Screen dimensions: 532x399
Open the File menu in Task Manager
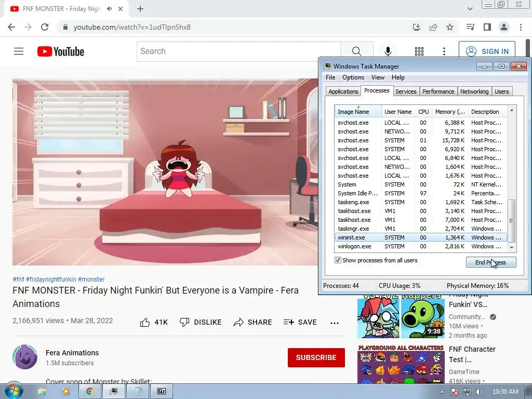pyautogui.click(x=330, y=77)
